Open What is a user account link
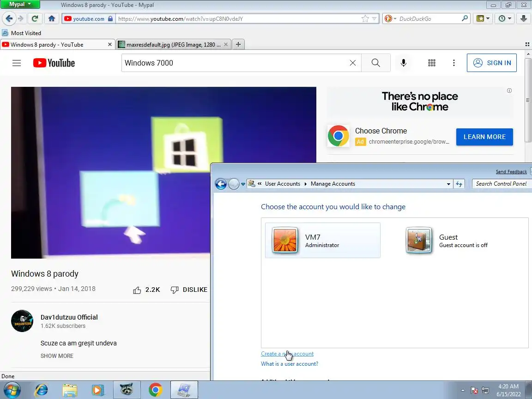The width and height of the screenshot is (532, 399). tap(290, 364)
